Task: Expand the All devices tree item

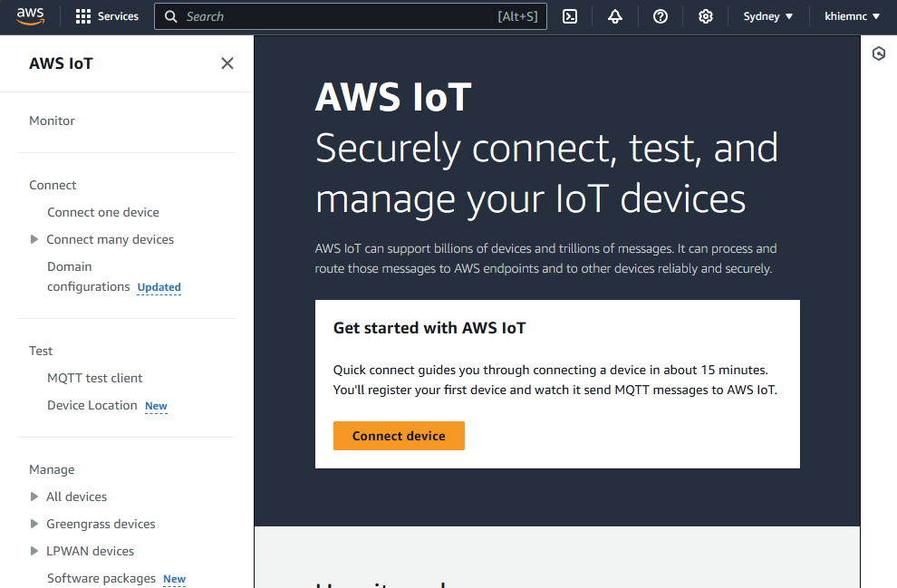Action: [34, 496]
